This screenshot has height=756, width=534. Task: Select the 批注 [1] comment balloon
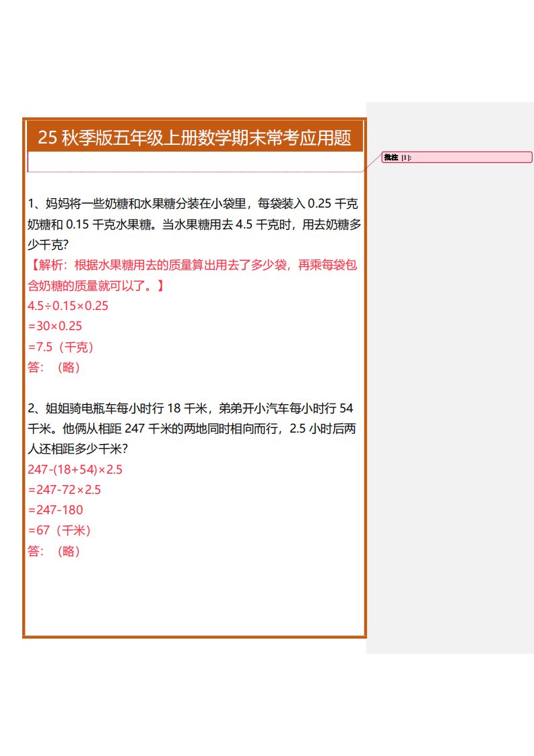pyautogui.click(x=457, y=158)
